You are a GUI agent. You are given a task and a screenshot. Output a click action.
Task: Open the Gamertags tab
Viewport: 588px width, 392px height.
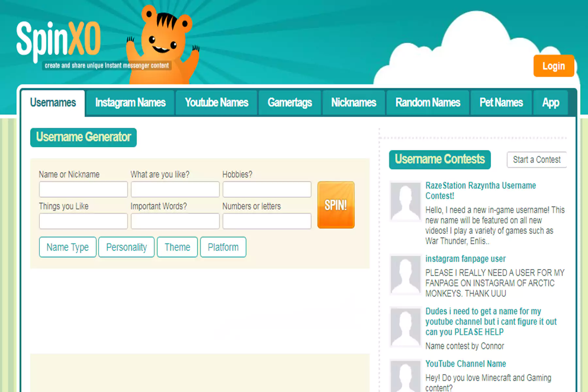(x=290, y=103)
